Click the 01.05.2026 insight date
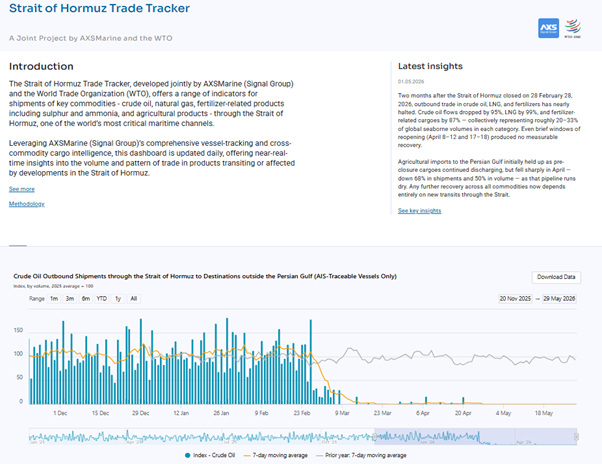 coord(411,82)
